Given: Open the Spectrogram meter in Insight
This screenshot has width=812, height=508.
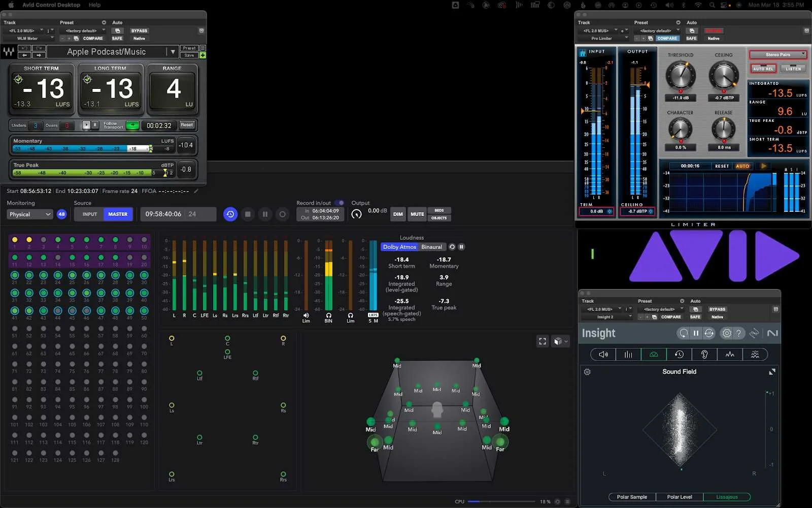Looking at the screenshot, I should coord(755,354).
